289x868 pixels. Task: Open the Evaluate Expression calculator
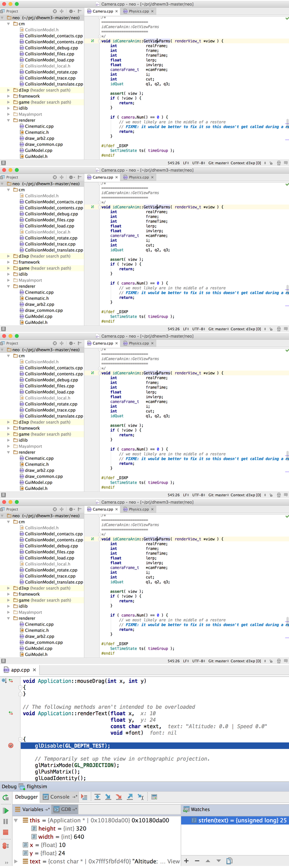click(154, 797)
